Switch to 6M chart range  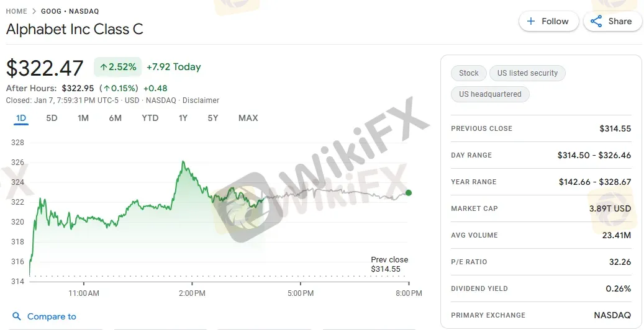tap(115, 118)
